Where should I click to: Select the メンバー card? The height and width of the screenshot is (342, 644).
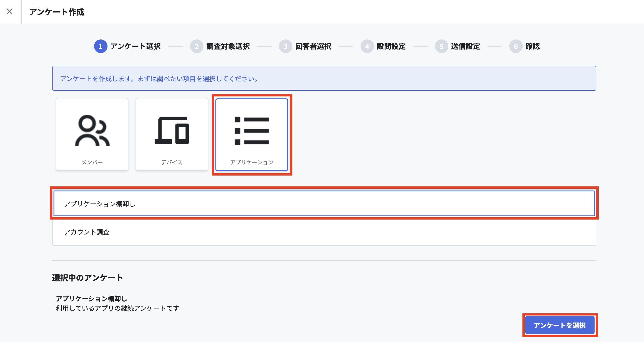point(92,134)
